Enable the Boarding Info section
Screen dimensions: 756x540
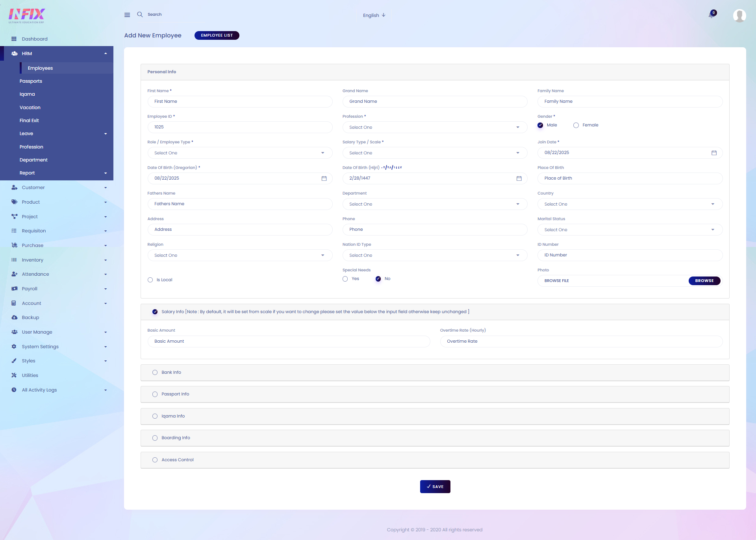(155, 438)
